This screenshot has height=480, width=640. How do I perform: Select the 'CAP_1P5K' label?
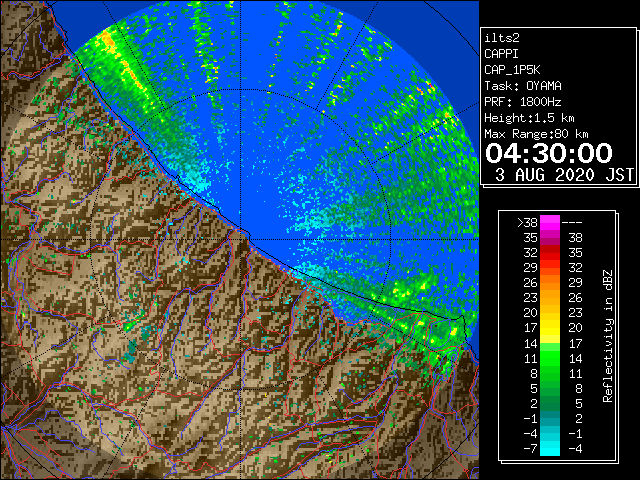512,70
